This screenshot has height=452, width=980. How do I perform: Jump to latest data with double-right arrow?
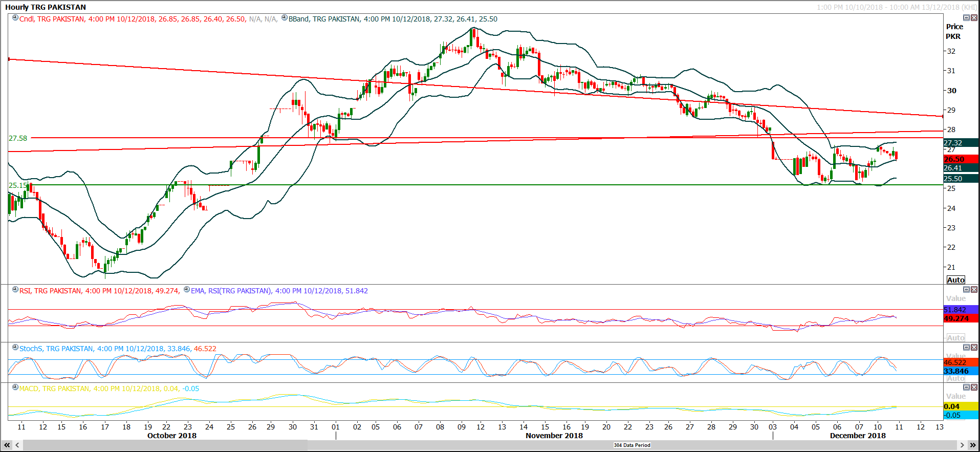(x=973, y=445)
